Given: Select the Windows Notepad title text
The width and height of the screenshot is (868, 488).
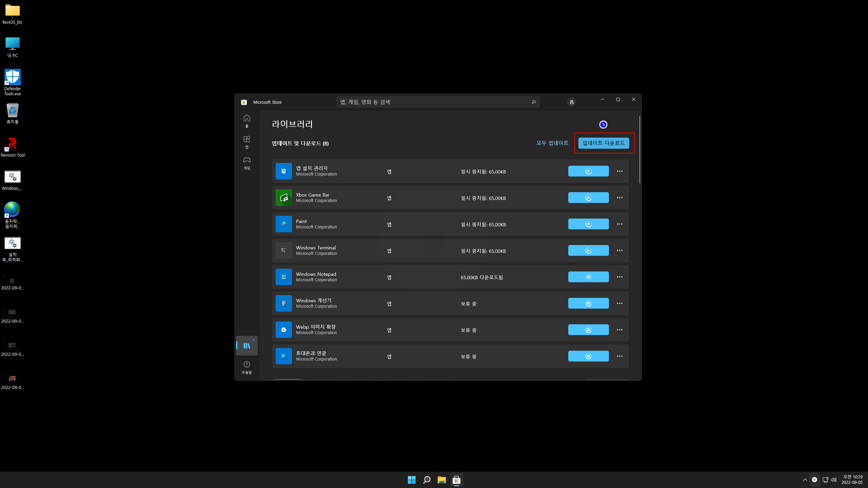Looking at the screenshot, I should click(x=316, y=274).
